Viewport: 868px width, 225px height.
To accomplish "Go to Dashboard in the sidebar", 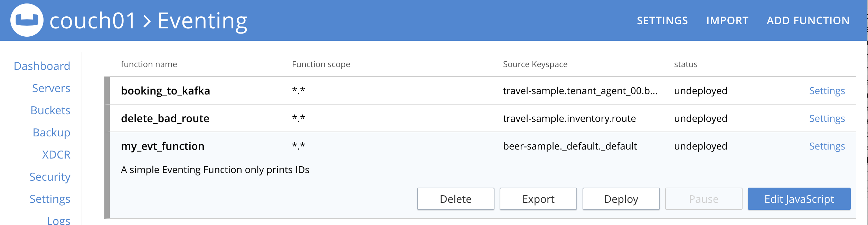I will tap(42, 66).
